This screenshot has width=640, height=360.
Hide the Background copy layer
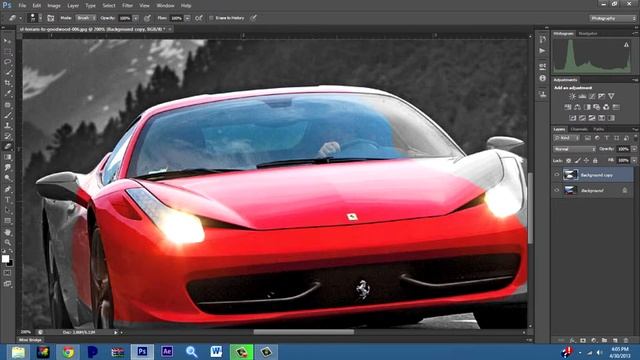557,175
